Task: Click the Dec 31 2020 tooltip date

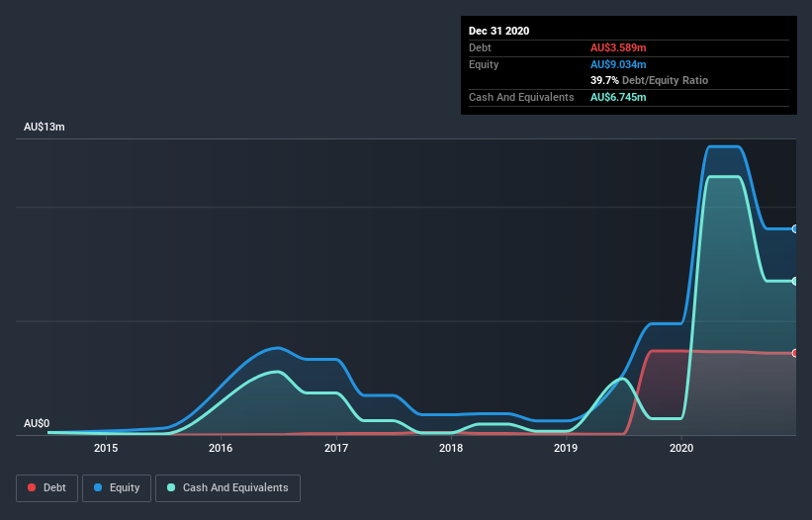Action: [x=498, y=31]
